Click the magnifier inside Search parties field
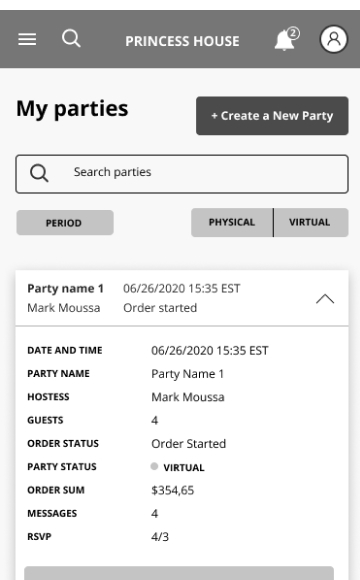The image size is (360, 580). [x=39, y=173]
